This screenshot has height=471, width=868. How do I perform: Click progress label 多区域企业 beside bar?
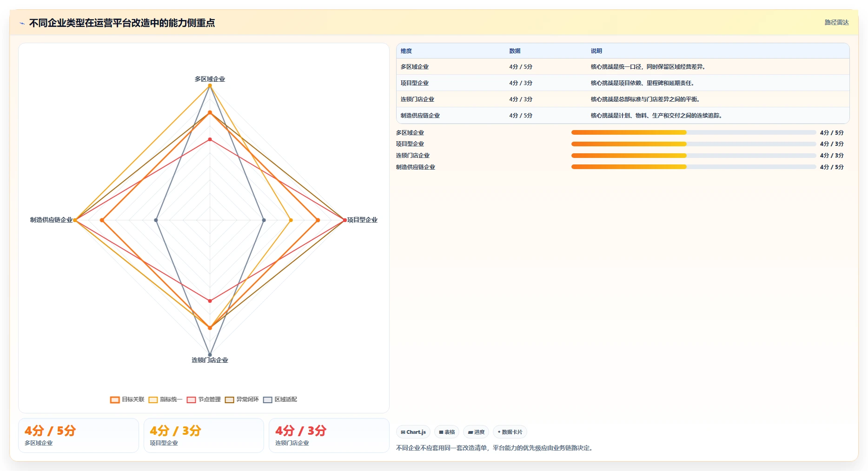click(x=410, y=133)
